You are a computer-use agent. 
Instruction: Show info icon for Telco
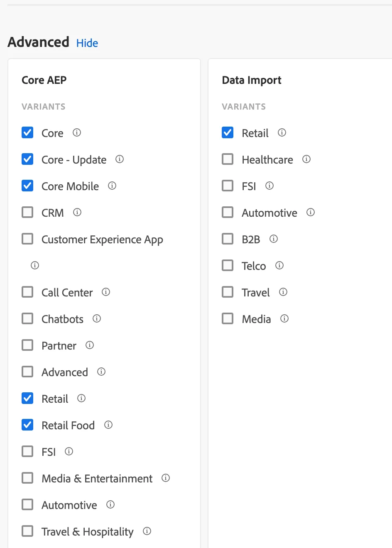click(279, 265)
